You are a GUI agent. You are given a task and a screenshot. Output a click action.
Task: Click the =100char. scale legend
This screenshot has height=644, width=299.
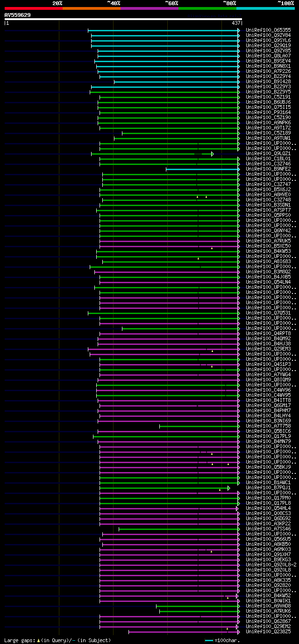click(x=222, y=640)
